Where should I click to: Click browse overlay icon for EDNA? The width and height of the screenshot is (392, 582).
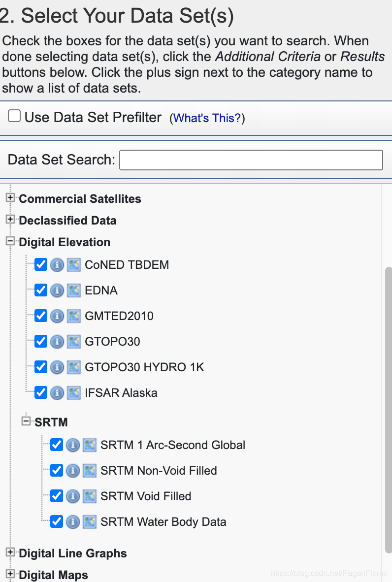(x=73, y=291)
